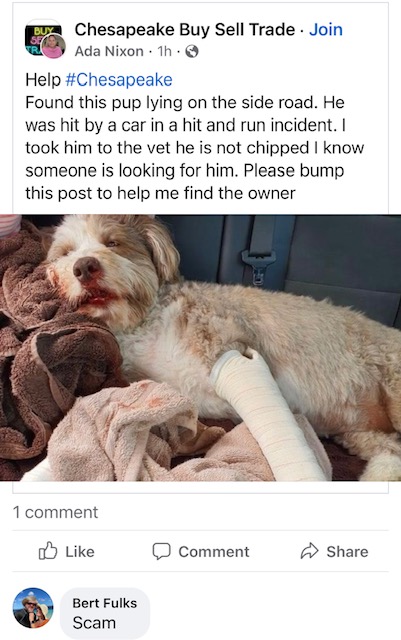401x640 pixels.
Task: Open Bert Fulks' name in comment
Action: (x=105, y=603)
